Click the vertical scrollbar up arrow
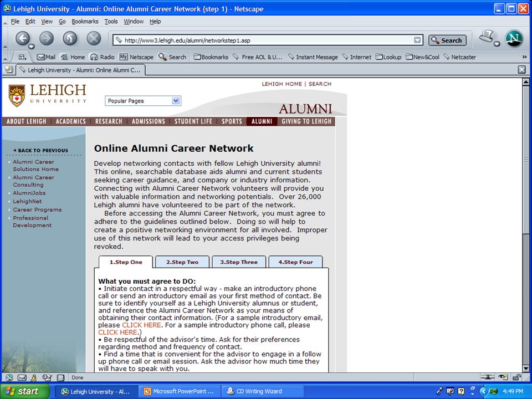The width and height of the screenshot is (532, 399). click(x=525, y=82)
